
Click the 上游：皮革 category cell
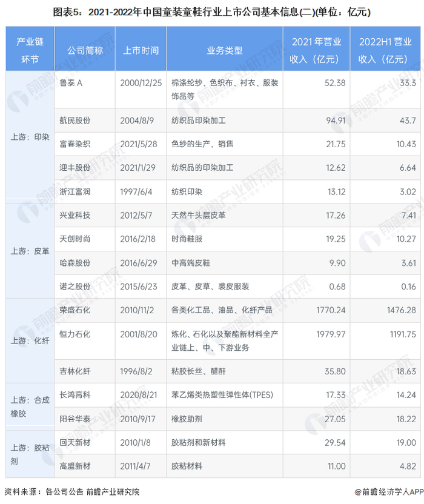[x=30, y=251]
